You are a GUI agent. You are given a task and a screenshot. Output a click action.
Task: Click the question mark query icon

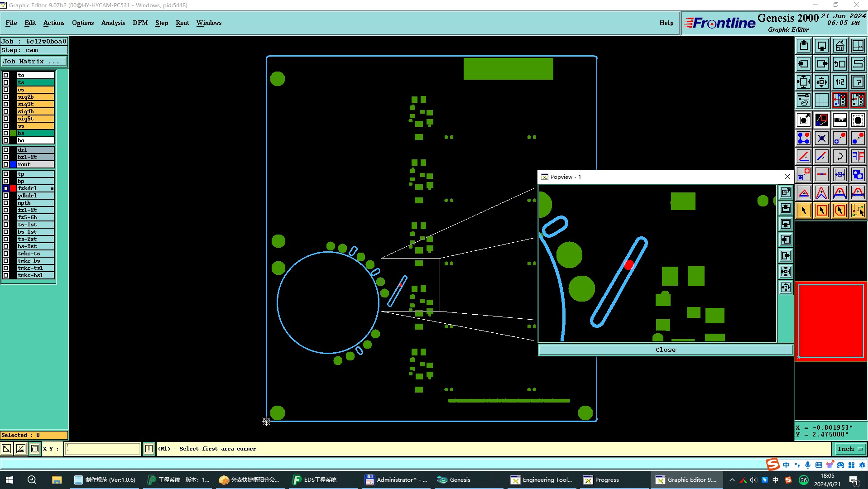858,82
